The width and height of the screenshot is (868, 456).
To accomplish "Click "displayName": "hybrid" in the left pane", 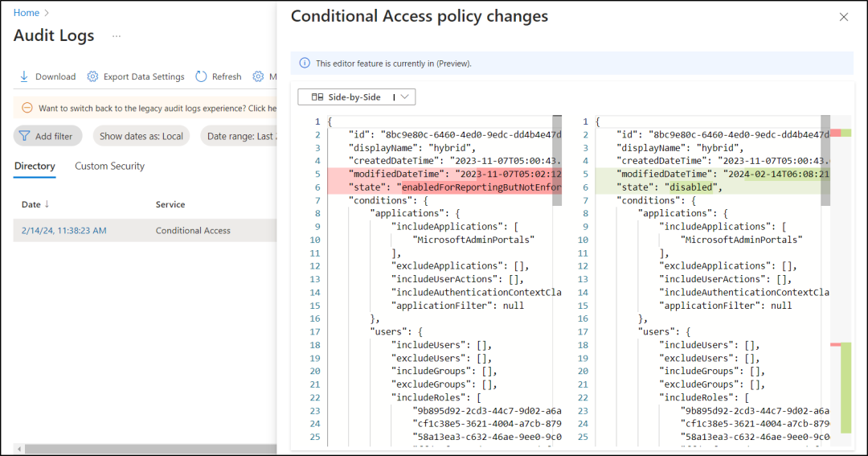I will coord(411,148).
